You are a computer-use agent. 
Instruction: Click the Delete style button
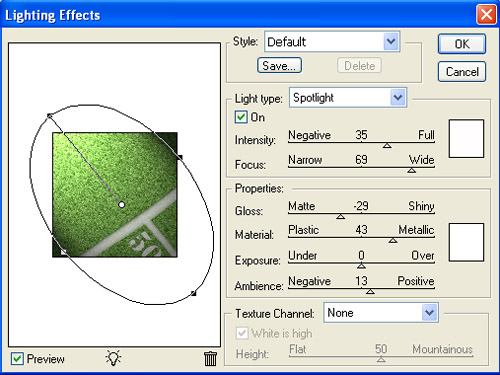(x=359, y=65)
